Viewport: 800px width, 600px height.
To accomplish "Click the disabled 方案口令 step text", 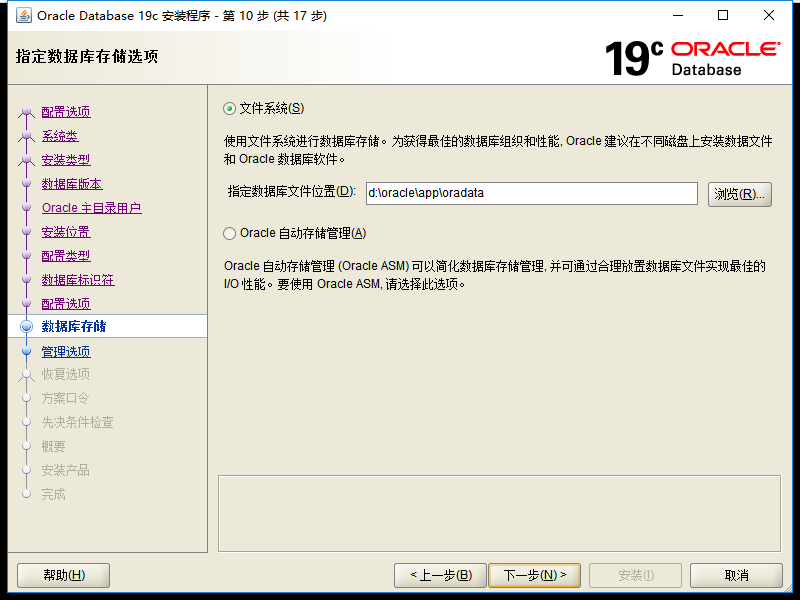I will point(65,398).
